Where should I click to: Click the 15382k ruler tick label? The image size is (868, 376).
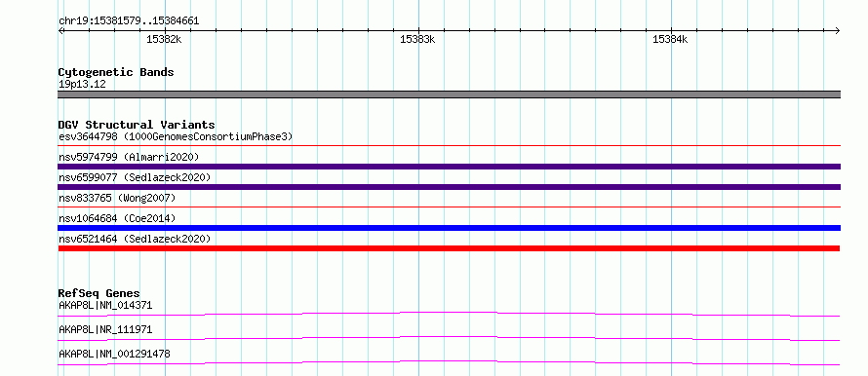coord(164,39)
